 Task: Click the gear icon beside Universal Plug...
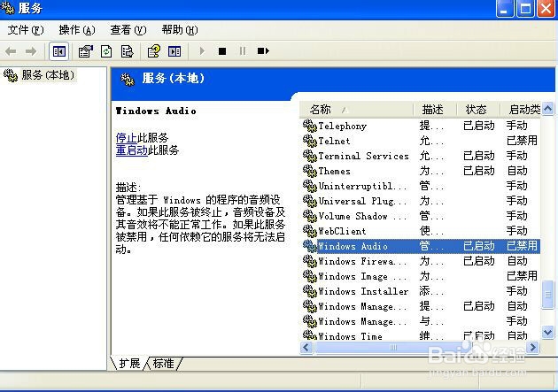pyautogui.click(x=310, y=201)
